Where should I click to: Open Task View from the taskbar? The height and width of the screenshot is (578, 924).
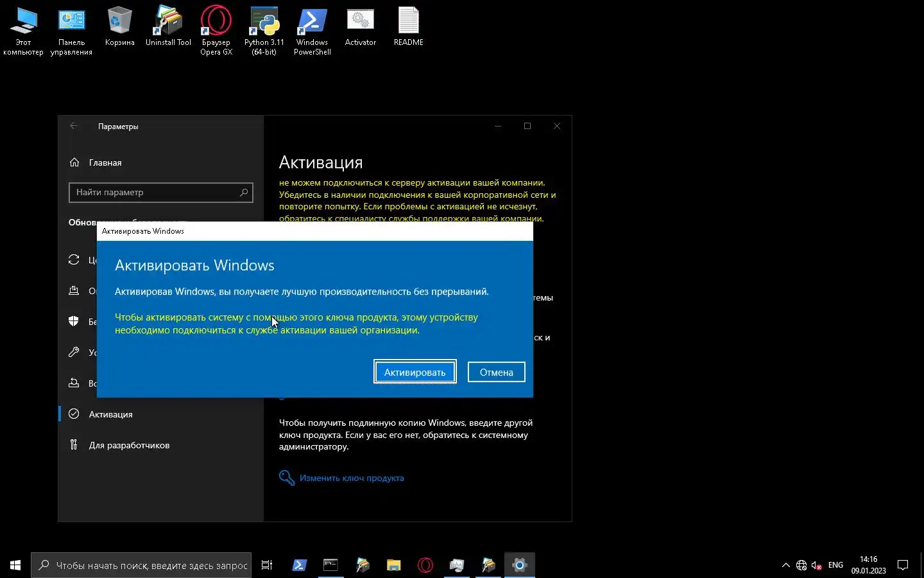coord(267,565)
